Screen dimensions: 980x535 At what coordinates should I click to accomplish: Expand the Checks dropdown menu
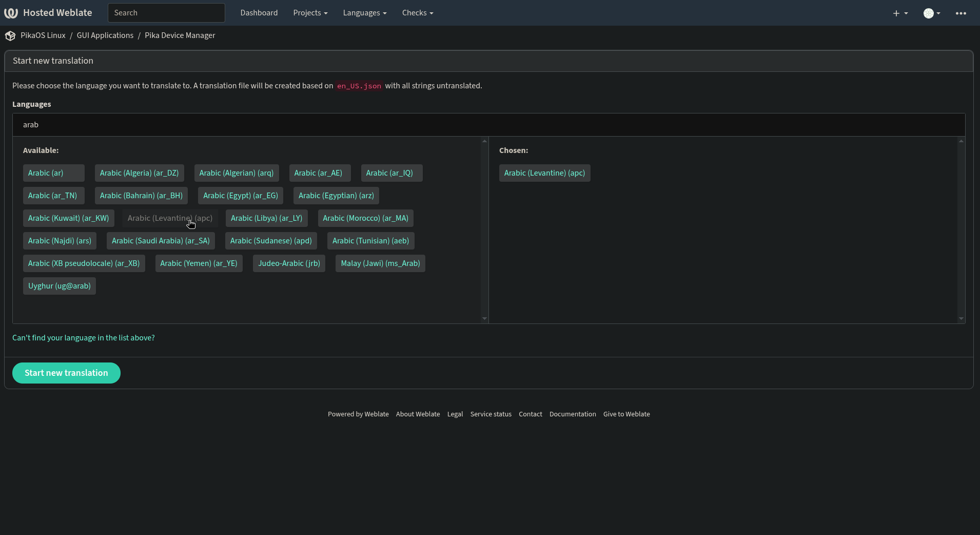[418, 13]
